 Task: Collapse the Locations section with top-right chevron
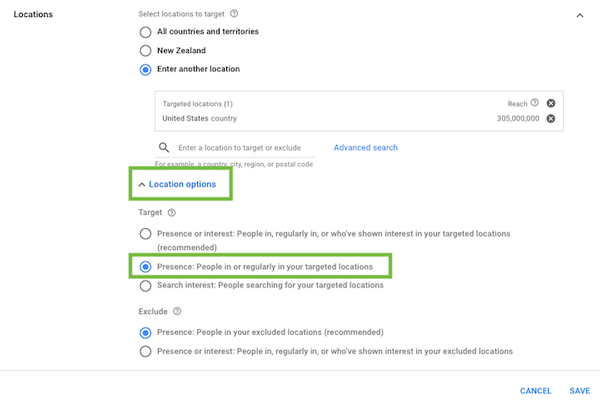click(x=580, y=15)
